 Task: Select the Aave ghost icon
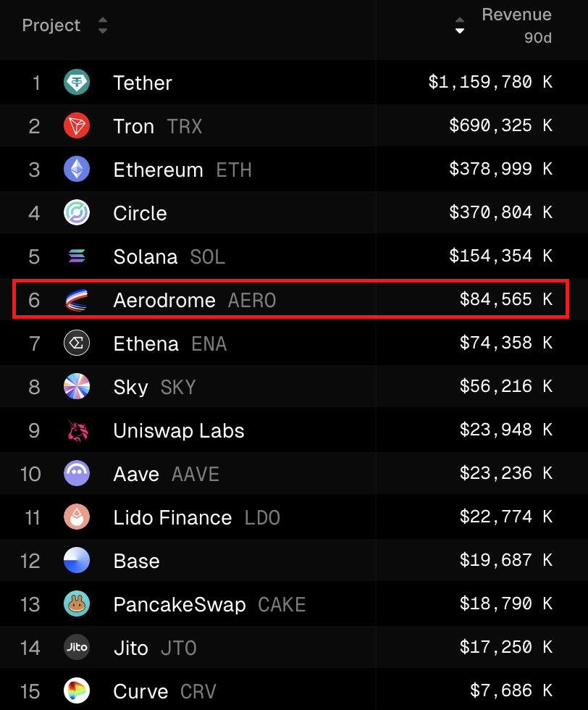[77, 474]
